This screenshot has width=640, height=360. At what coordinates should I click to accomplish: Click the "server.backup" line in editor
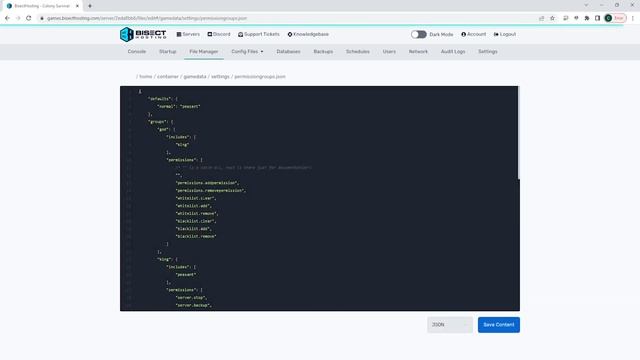(194, 305)
